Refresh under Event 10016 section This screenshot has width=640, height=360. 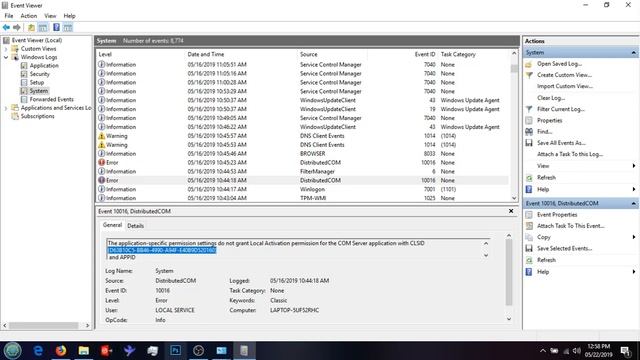[x=546, y=260]
